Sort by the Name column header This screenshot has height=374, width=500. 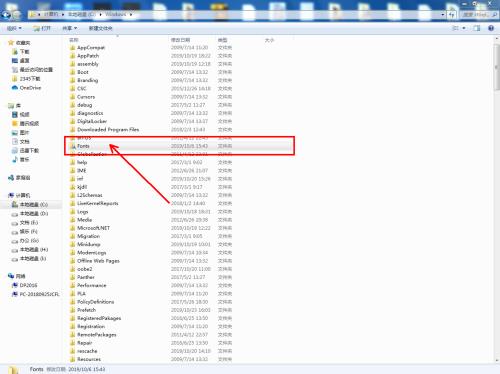coord(74,40)
